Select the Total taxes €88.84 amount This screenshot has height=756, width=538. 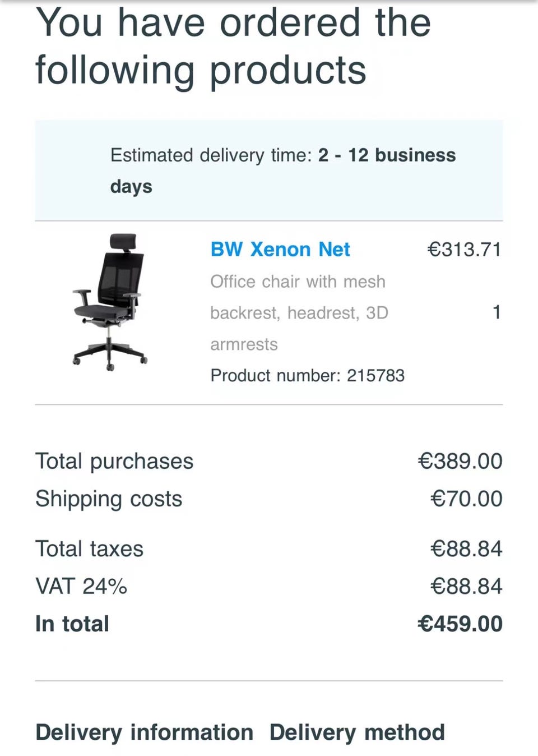coord(466,548)
